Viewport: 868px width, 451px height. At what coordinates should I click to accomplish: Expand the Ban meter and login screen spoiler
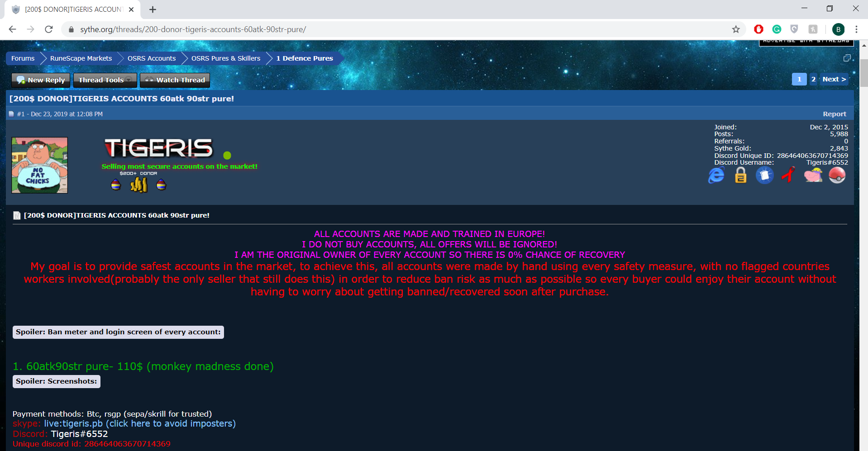point(118,332)
